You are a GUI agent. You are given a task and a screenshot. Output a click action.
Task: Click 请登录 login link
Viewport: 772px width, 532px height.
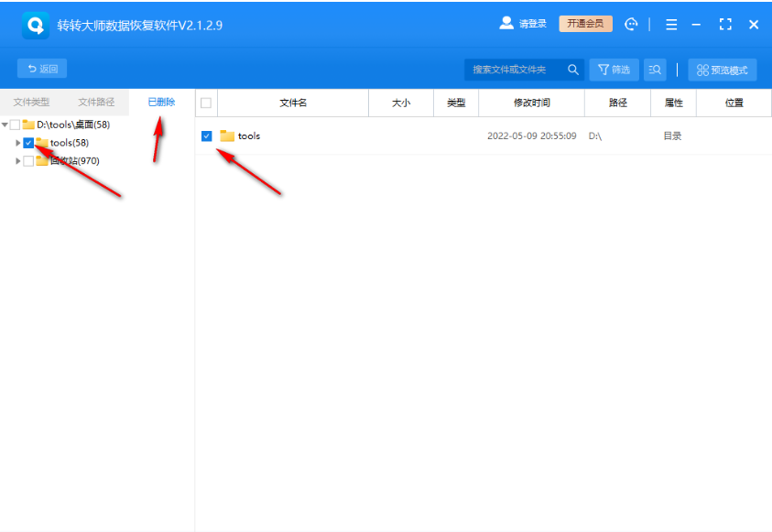tap(533, 24)
